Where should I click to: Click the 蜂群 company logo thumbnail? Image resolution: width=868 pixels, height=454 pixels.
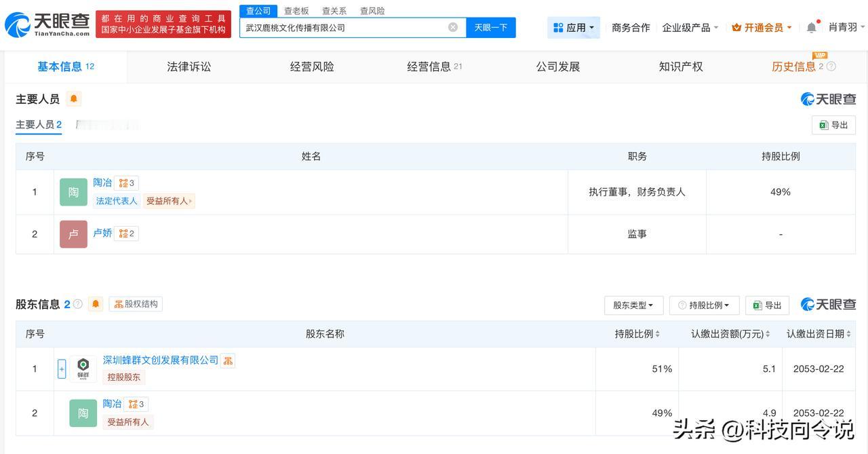[83, 368]
